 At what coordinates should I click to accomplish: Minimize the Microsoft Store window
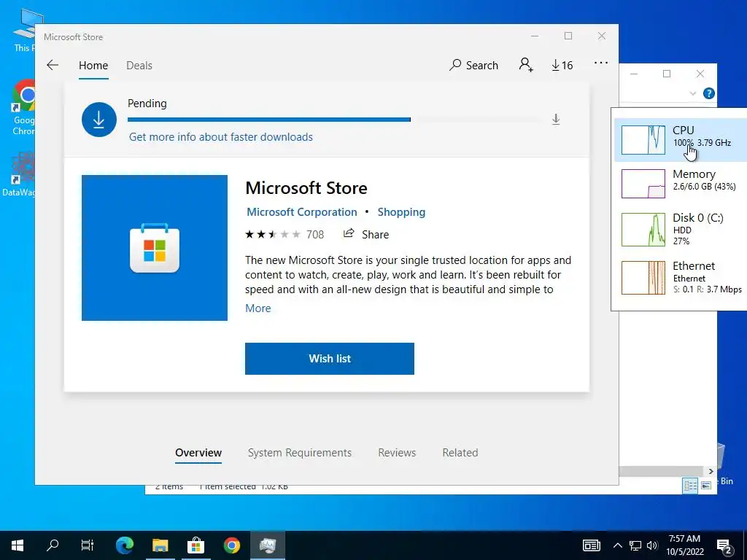[535, 36]
